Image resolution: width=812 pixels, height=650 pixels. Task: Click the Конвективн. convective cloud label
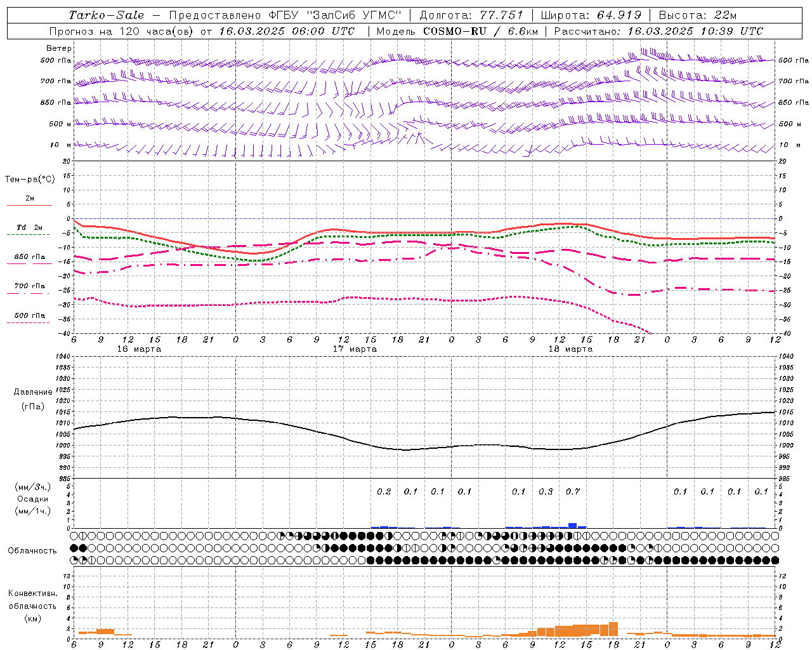point(33,594)
